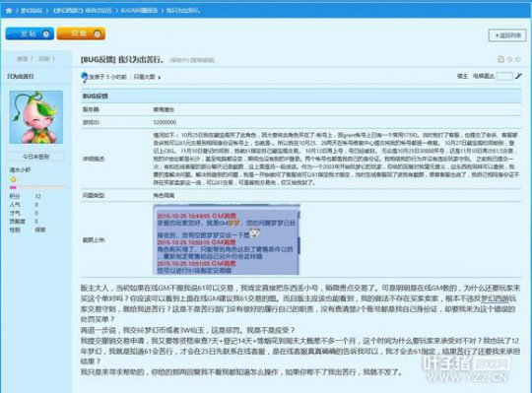Click the server name value in the 服务器 row

[164, 109]
